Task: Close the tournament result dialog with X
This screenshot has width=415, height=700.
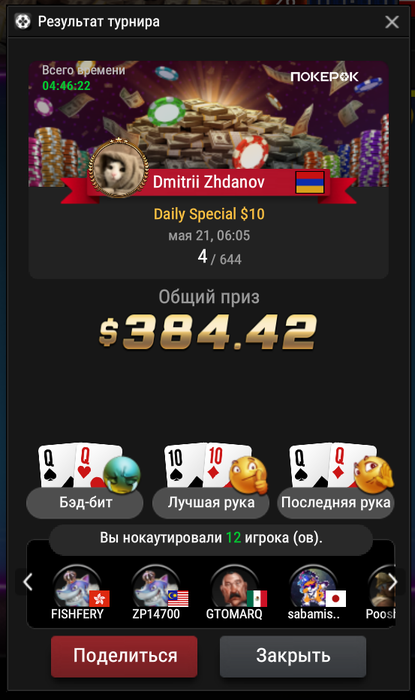Action: pos(392,21)
